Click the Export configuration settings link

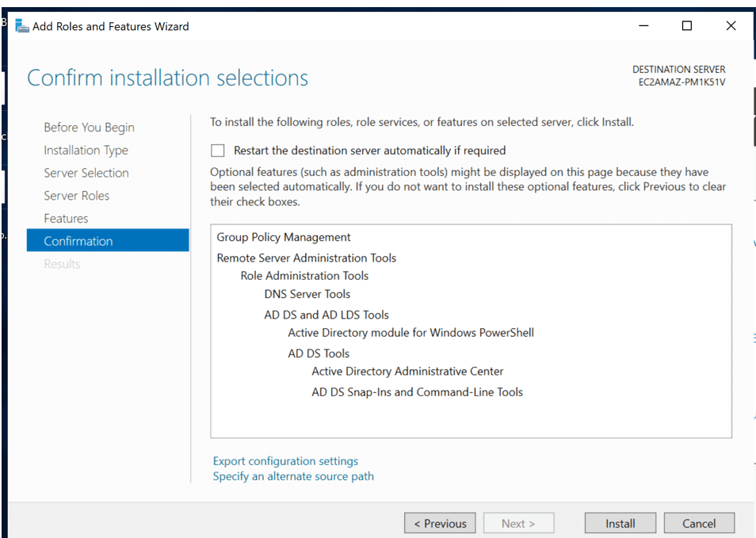[x=285, y=461]
